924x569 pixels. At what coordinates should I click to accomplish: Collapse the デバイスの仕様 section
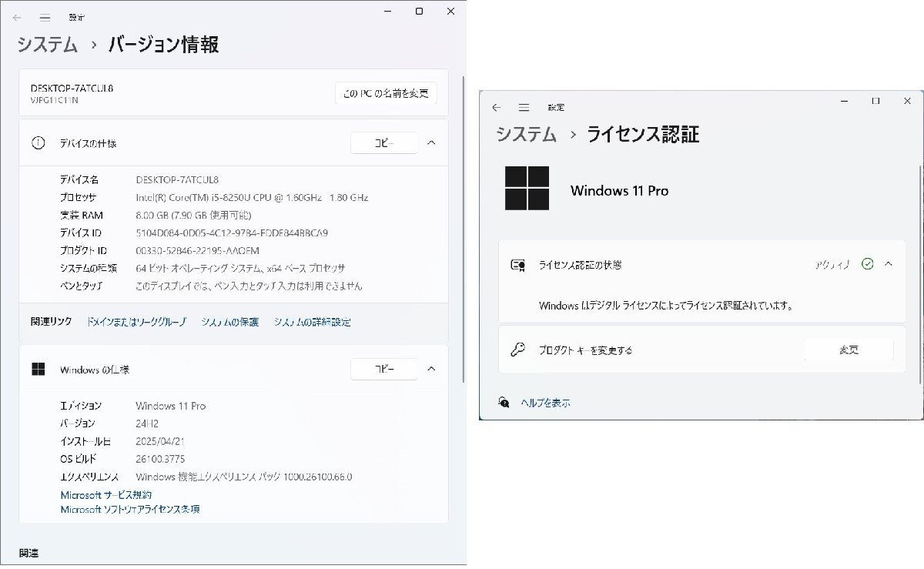(432, 143)
